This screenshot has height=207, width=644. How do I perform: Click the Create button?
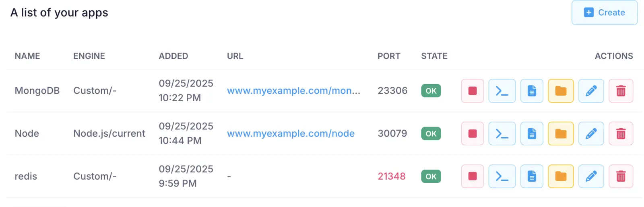[x=604, y=13]
